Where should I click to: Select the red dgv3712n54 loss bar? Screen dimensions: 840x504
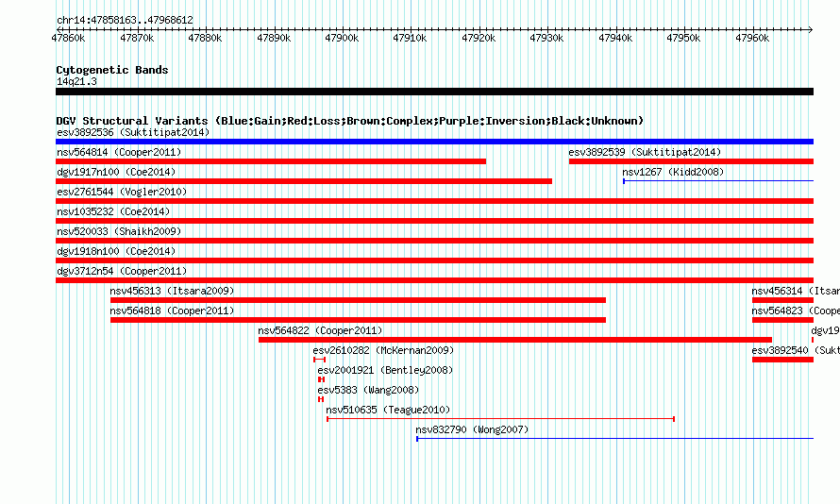434,280
